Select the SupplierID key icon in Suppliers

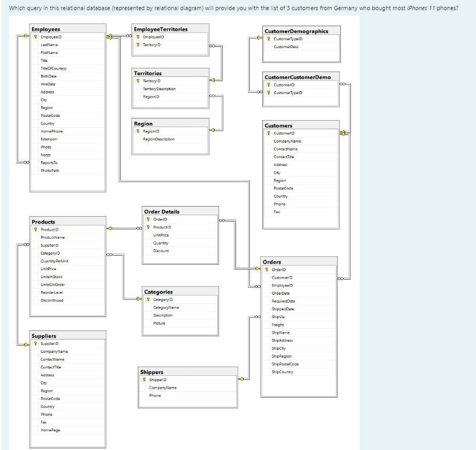tap(35, 343)
